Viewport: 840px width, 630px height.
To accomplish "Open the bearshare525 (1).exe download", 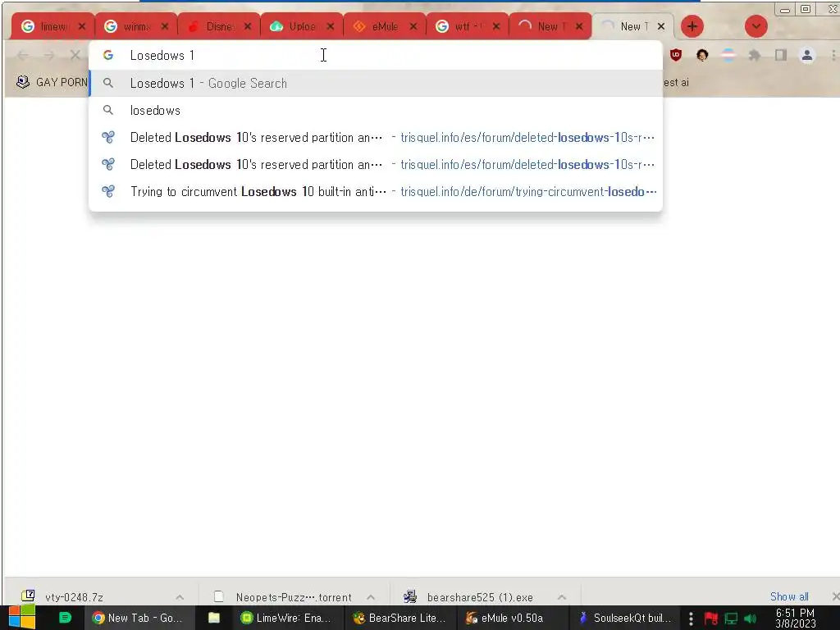I will coord(479,597).
